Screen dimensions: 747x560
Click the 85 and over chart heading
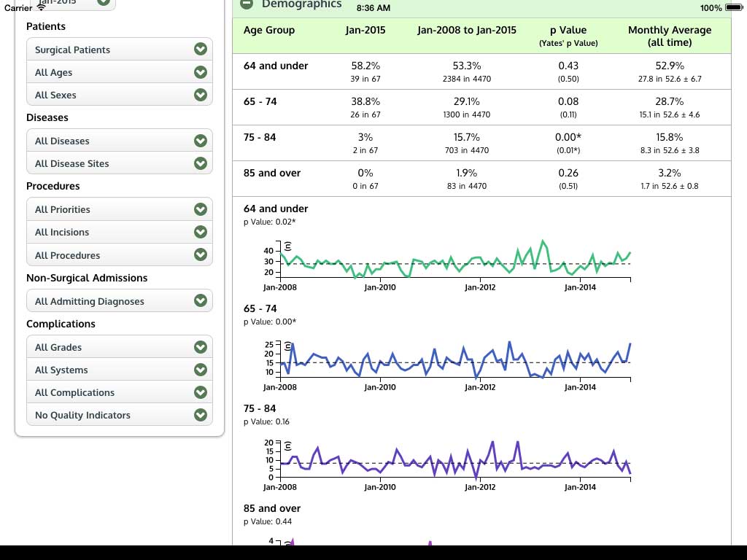coord(272,508)
